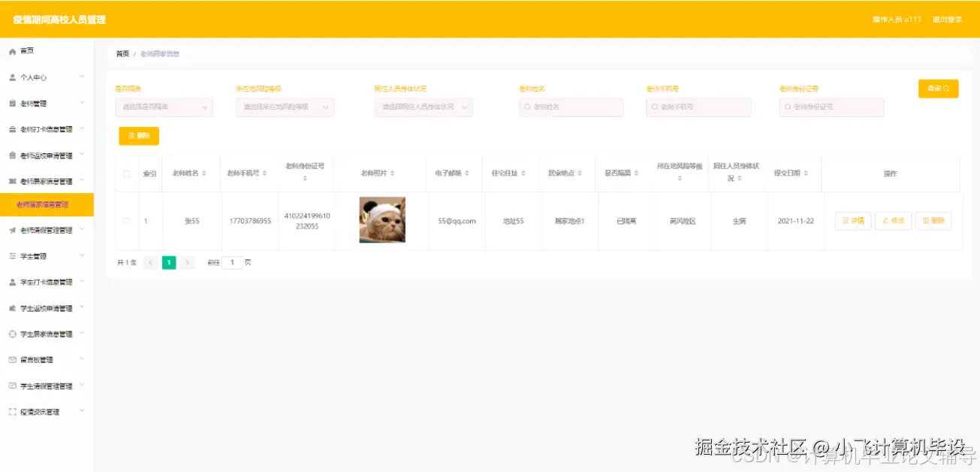The width and height of the screenshot is (980, 472).
Task: Click the 老师姓名 search input
Action: coord(571,107)
